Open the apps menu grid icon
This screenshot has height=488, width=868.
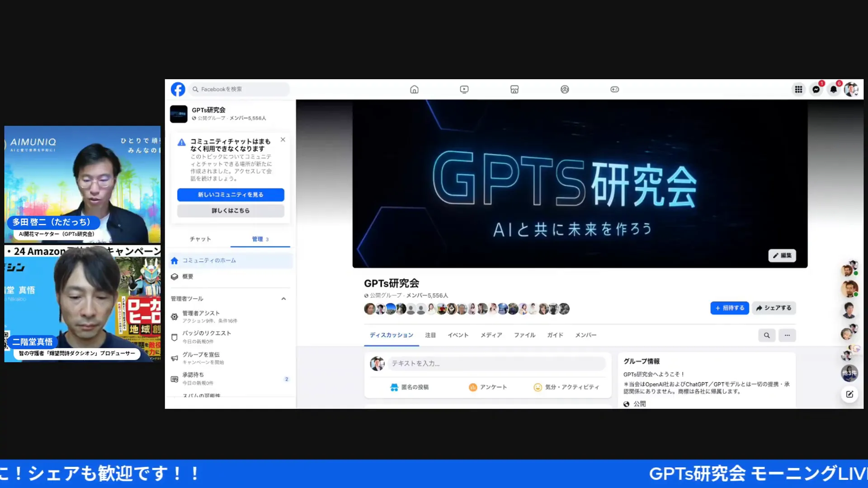[799, 89]
